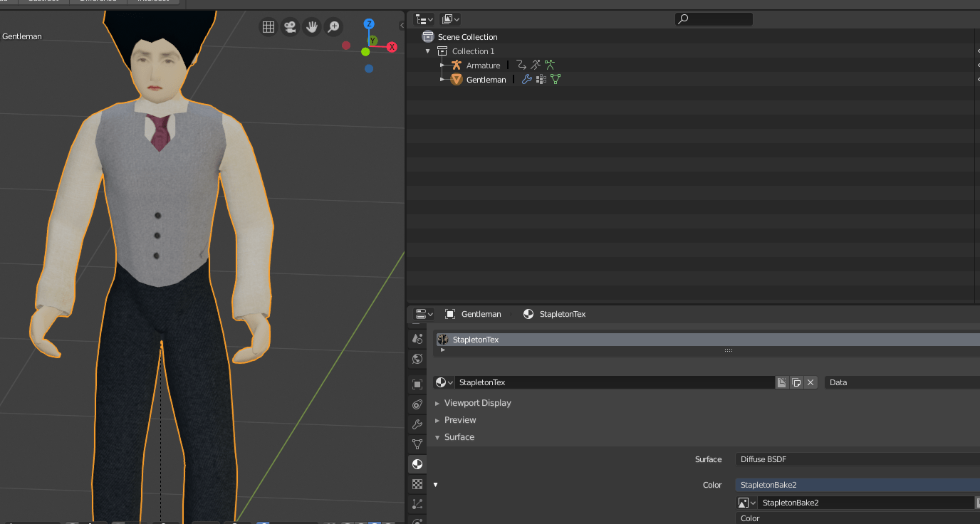Select the hand pan view icon
This screenshot has height=524, width=980.
point(311,27)
